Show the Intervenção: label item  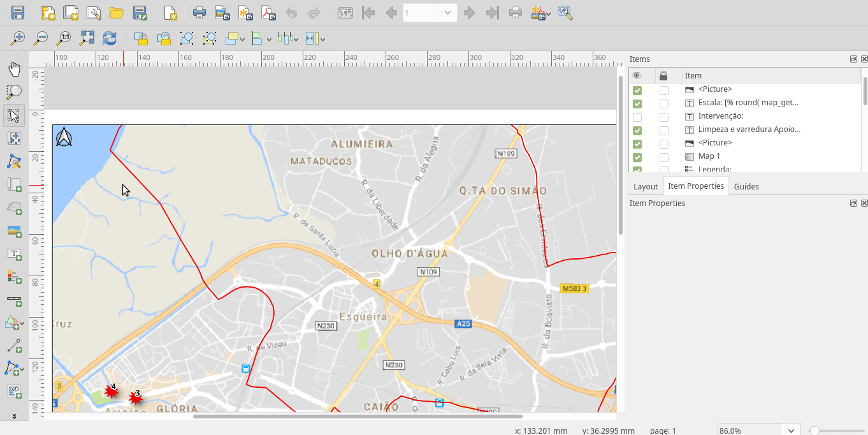[x=637, y=117]
